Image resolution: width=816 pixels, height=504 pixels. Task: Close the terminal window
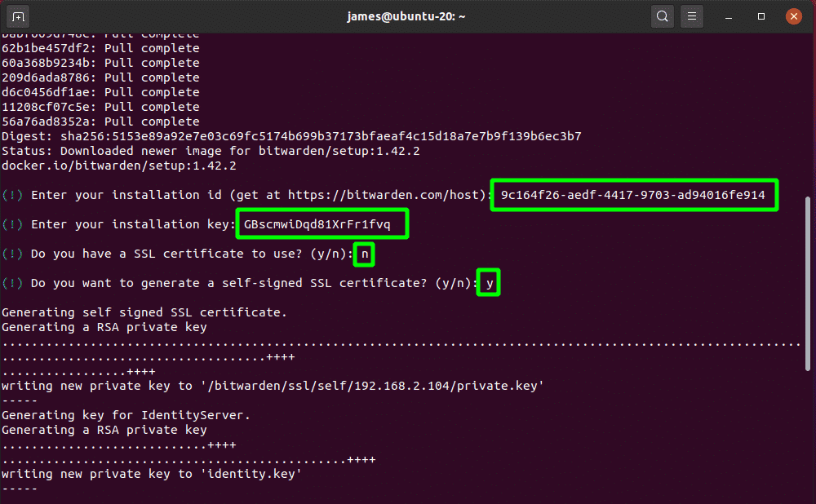[x=794, y=16]
